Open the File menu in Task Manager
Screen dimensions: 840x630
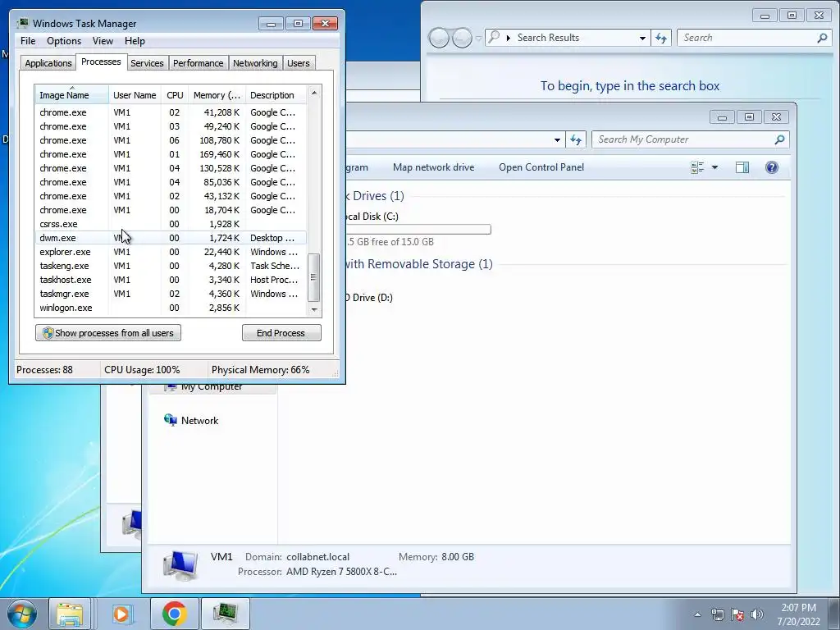point(28,41)
